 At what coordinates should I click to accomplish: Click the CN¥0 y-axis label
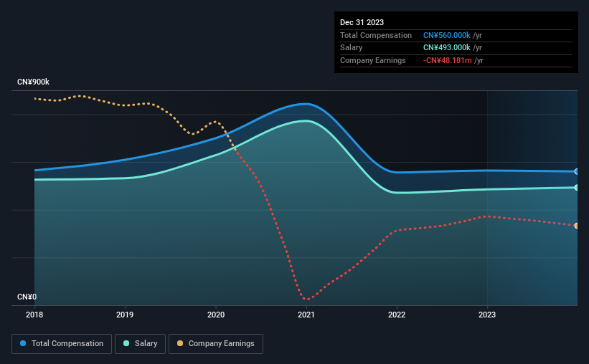27,297
